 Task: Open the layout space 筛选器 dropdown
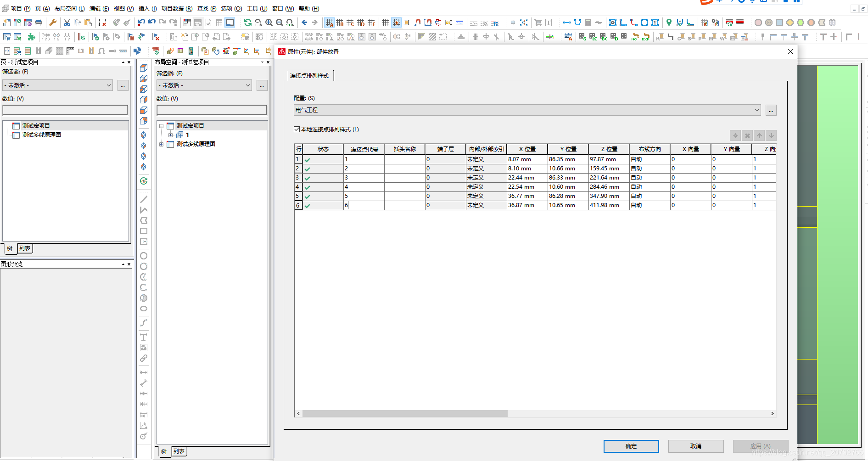click(248, 85)
